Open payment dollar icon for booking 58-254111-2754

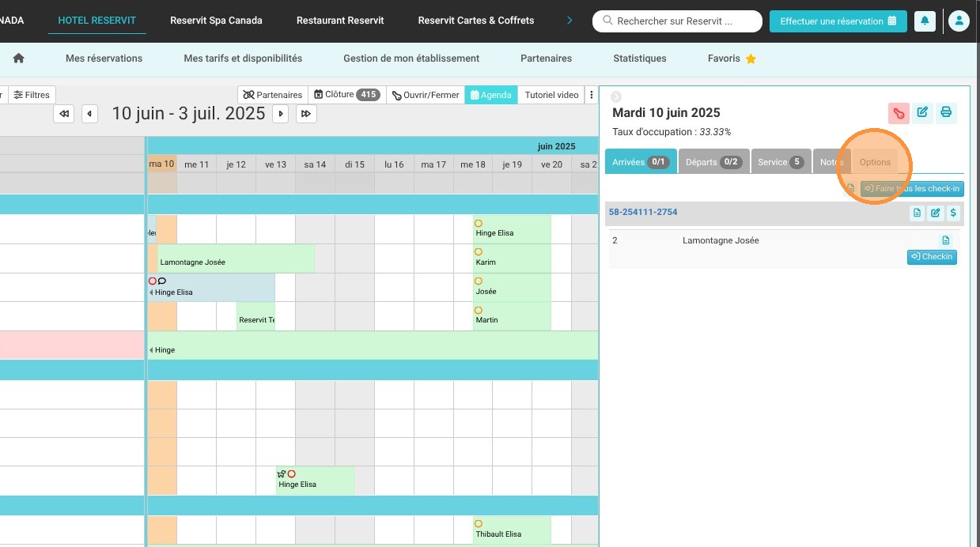pos(953,213)
